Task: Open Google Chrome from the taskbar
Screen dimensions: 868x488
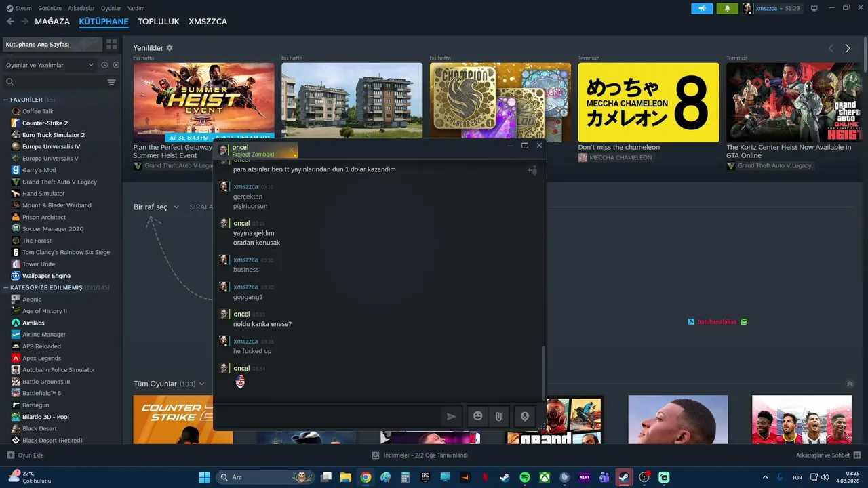Action: click(x=366, y=477)
